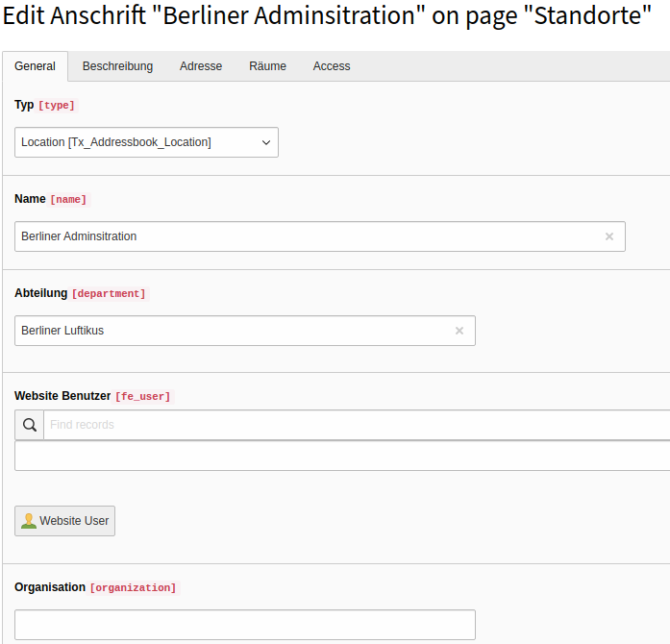Open the Beschreibung tab
The image size is (670, 644).
pos(117,66)
